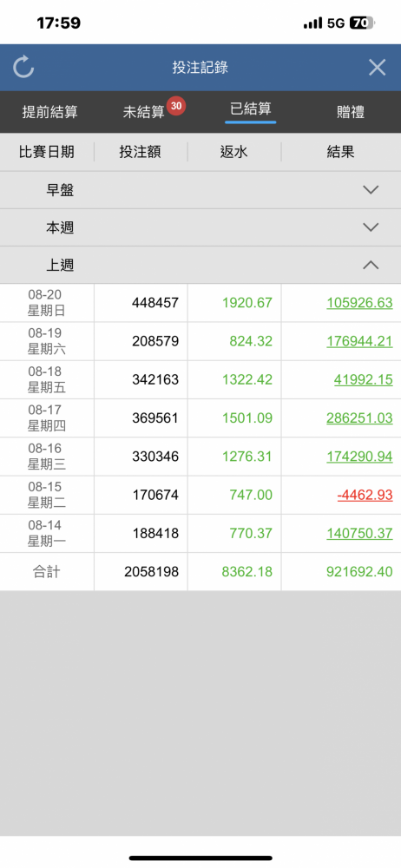Tap the 結果 column header
The image size is (401, 868).
point(340,152)
